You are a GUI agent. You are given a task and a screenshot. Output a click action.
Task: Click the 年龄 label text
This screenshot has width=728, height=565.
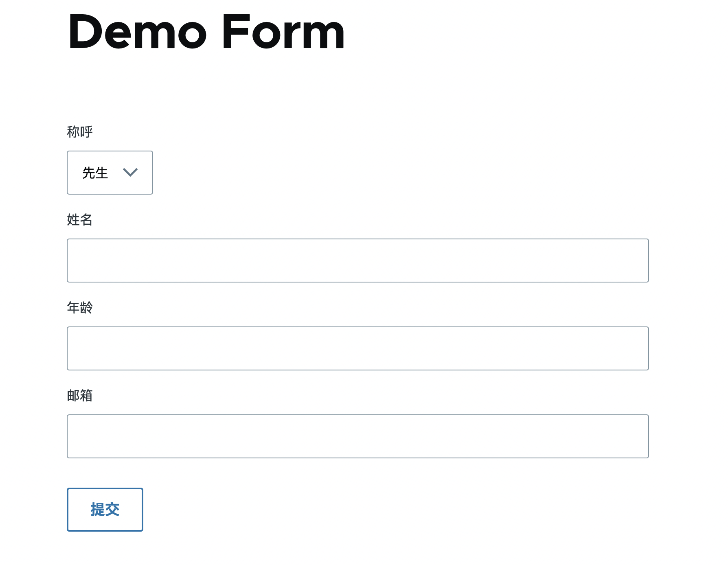tap(80, 308)
